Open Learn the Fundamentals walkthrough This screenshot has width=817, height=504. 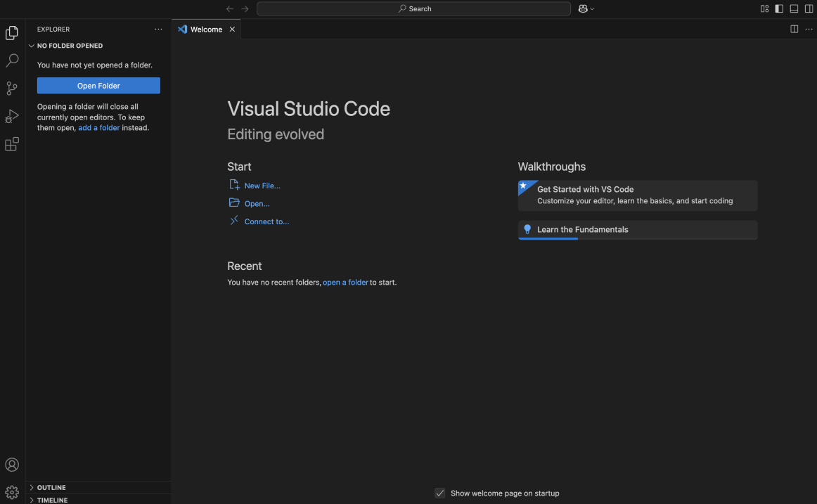tap(637, 230)
